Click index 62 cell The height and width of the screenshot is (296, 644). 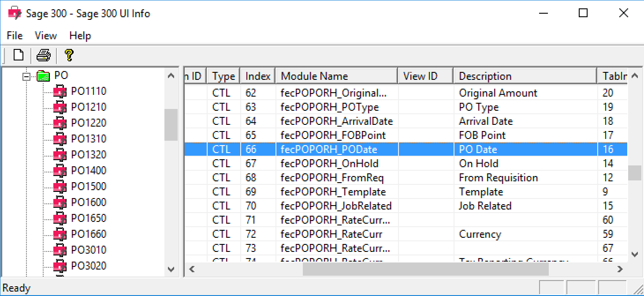258,93
